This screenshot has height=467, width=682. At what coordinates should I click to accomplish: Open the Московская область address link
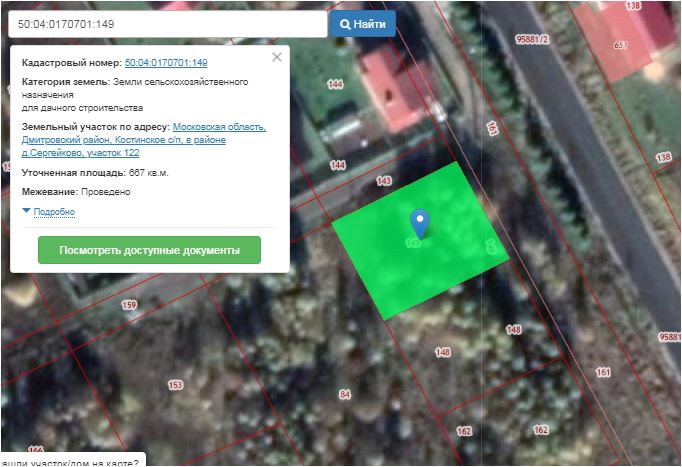(219, 127)
